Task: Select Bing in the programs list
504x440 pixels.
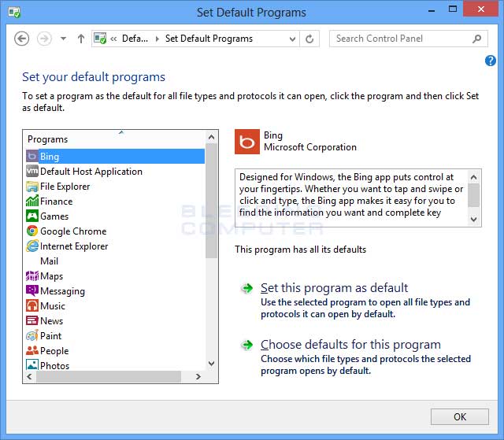Action: pos(115,157)
